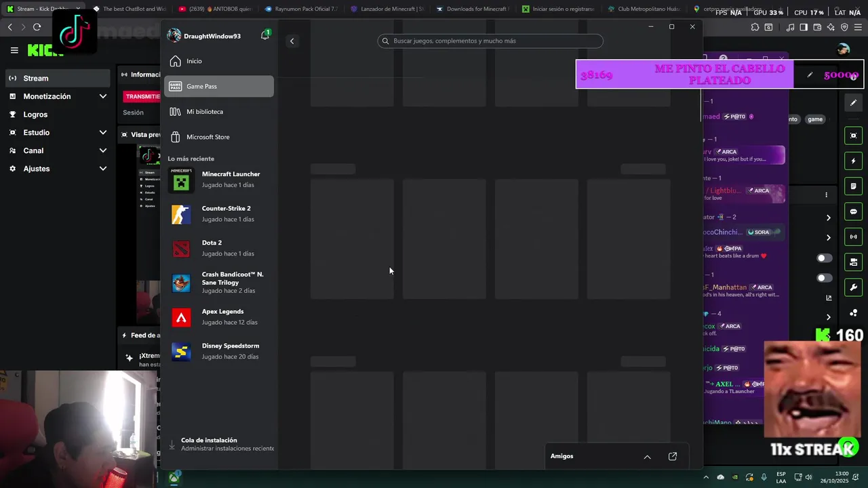Open the browser shield protection icon
The image size is (868, 488).
pyautogui.click(x=844, y=27)
